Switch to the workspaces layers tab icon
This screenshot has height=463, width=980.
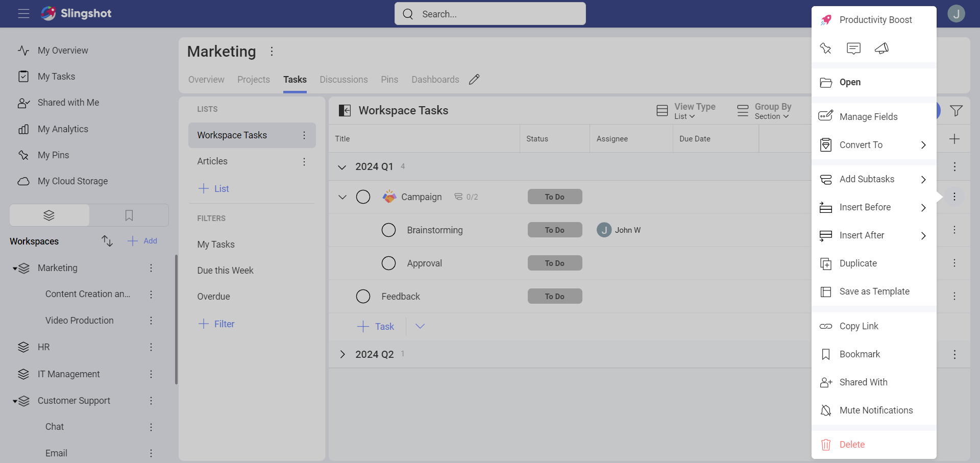(49, 215)
